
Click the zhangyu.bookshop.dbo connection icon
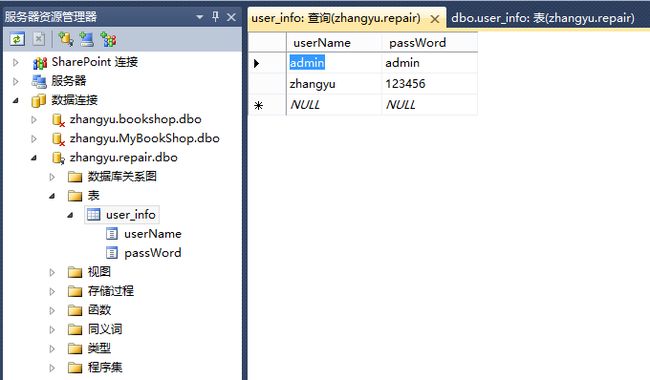point(58,120)
